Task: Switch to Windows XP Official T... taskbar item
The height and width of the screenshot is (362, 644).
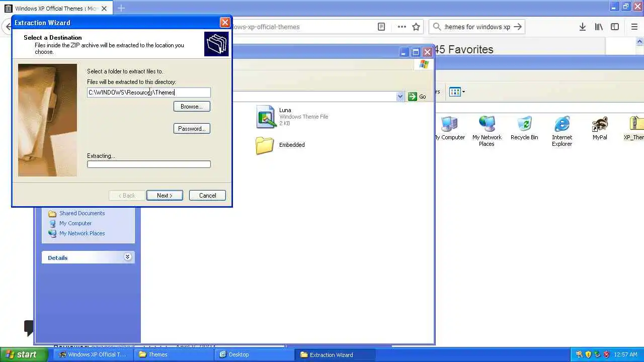Action: (93, 354)
